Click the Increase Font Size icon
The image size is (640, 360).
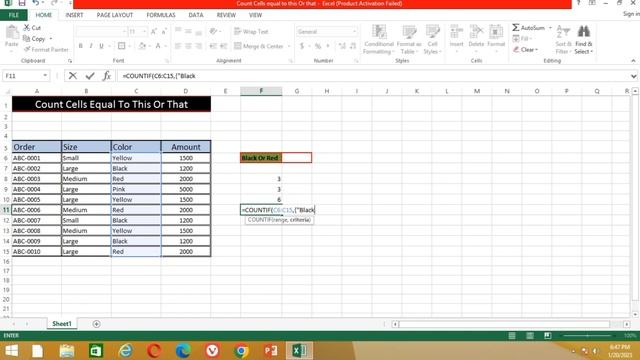click(154, 31)
